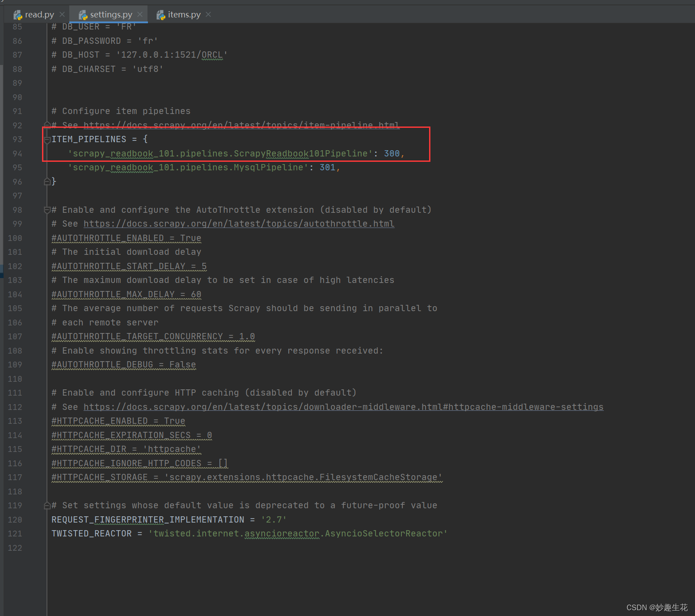This screenshot has height=616, width=695.
Task: Click the fold arrow next to line 92
Action: (x=47, y=126)
